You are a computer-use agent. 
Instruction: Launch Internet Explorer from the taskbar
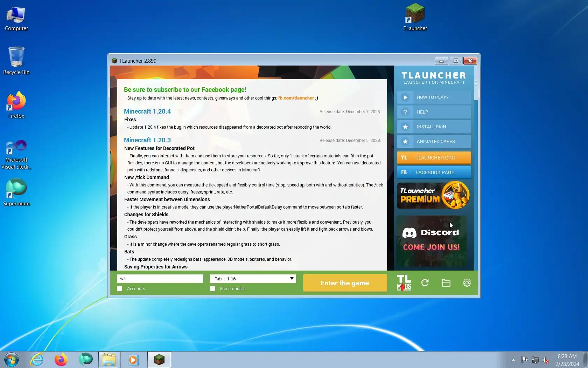[x=37, y=360]
